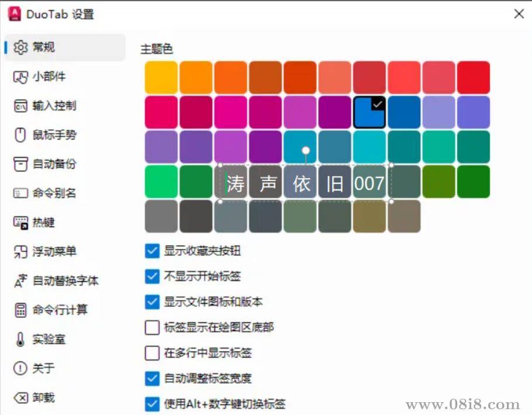Select the 输入控制 icon in sidebar
This screenshot has height=415, width=532.
[21, 106]
